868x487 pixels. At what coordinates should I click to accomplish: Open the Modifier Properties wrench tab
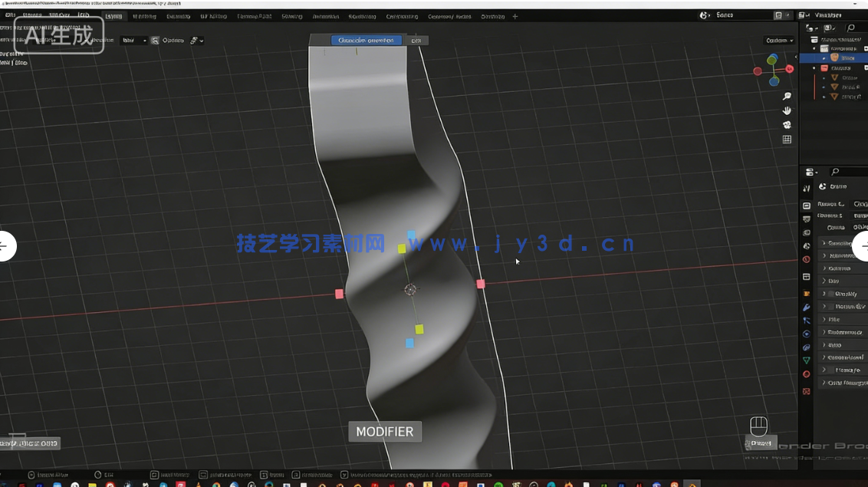[806, 307]
